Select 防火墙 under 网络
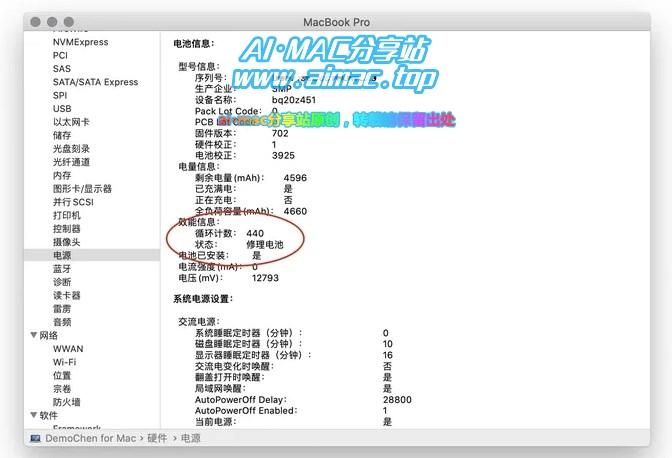The height and width of the screenshot is (458, 672). tap(66, 402)
